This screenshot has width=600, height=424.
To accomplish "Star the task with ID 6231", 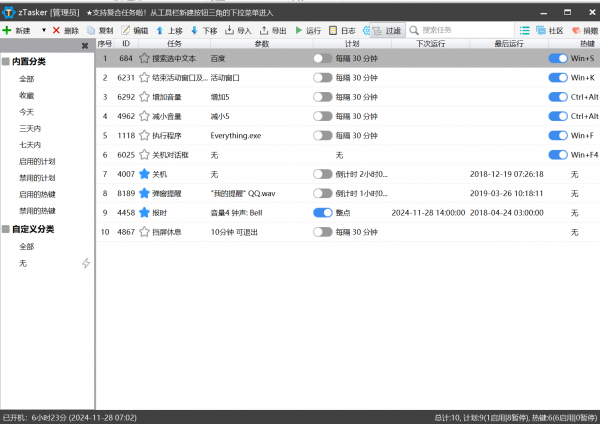I will tap(144, 78).
